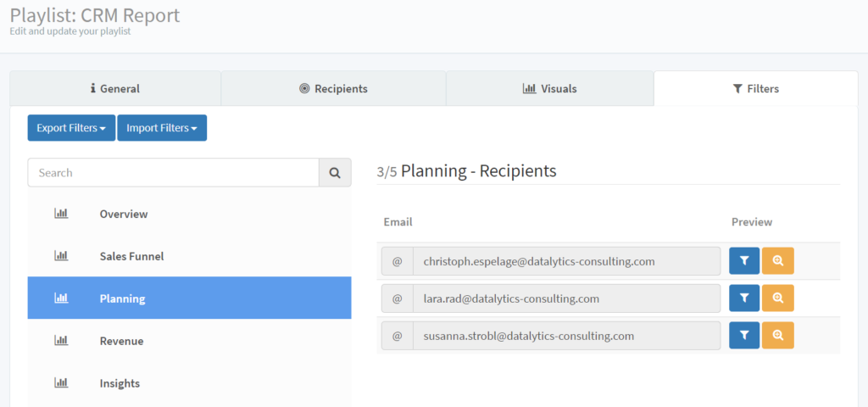This screenshot has height=407, width=868.
Task: Expand the Import Filters dropdown
Action: coord(162,128)
